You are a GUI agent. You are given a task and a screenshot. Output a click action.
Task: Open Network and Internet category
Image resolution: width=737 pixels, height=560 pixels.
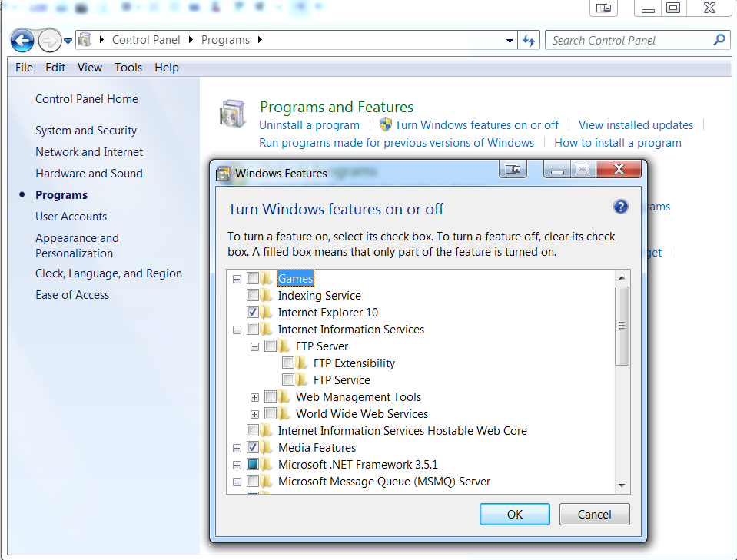pyautogui.click(x=89, y=152)
